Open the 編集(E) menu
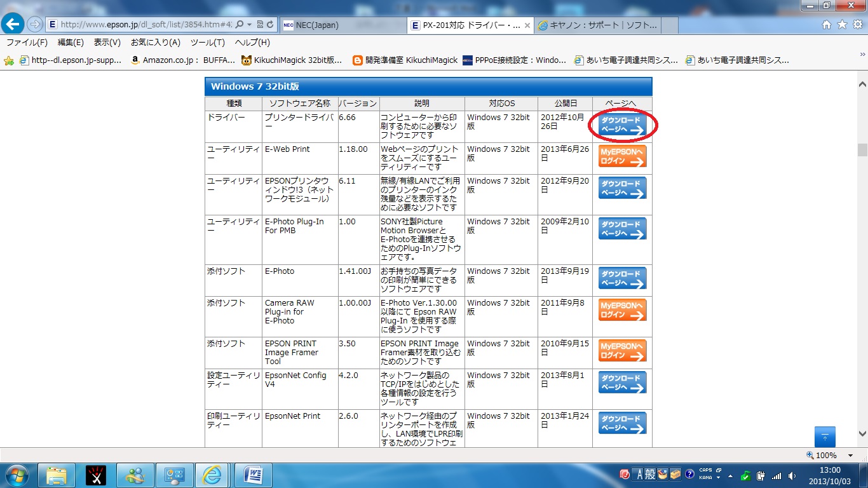The width and height of the screenshot is (868, 488). (x=71, y=43)
